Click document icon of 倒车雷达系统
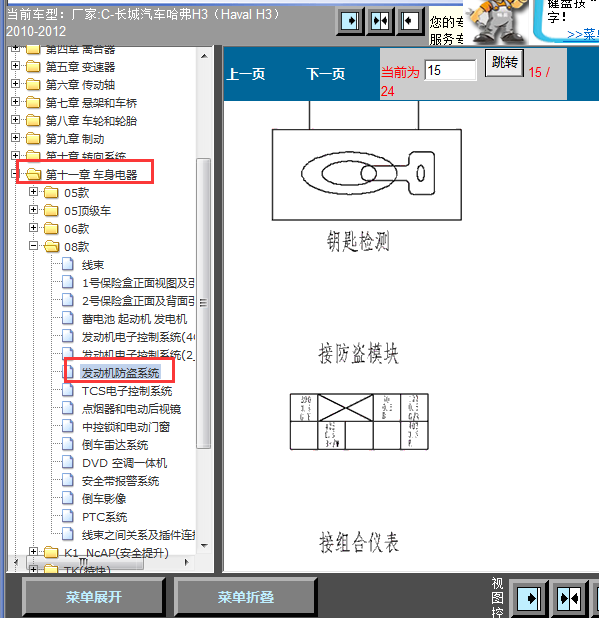 pos(68,444)
